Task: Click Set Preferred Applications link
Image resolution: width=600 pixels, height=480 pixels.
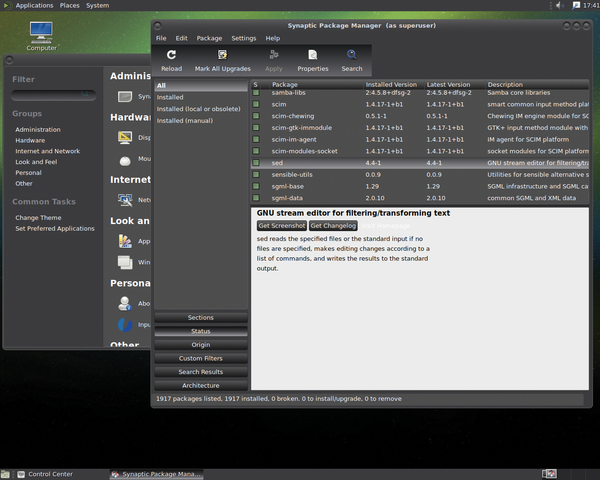Action: (55, 229)
